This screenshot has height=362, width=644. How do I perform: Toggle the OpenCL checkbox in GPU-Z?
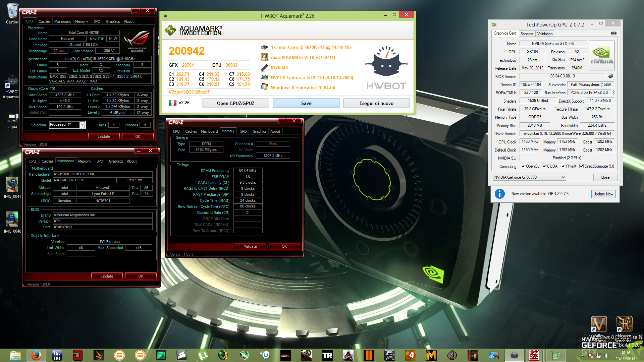[523, 166]
